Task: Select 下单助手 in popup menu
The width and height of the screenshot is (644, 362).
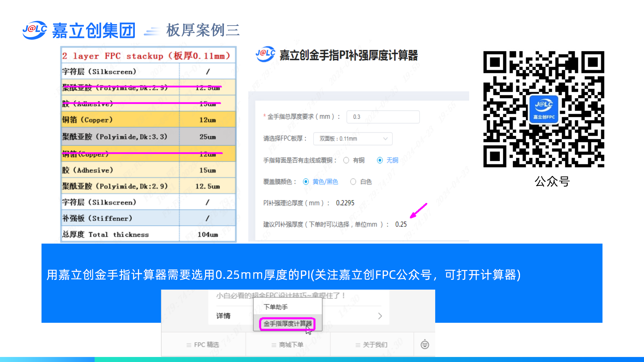Action: pyautogui.click(x=276, y=307)
